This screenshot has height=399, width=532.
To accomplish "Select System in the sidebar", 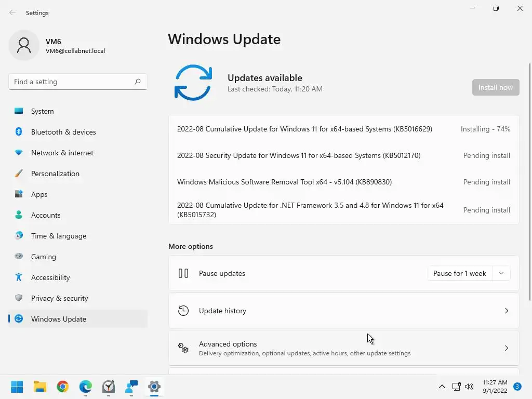I will tap(78, 111).
